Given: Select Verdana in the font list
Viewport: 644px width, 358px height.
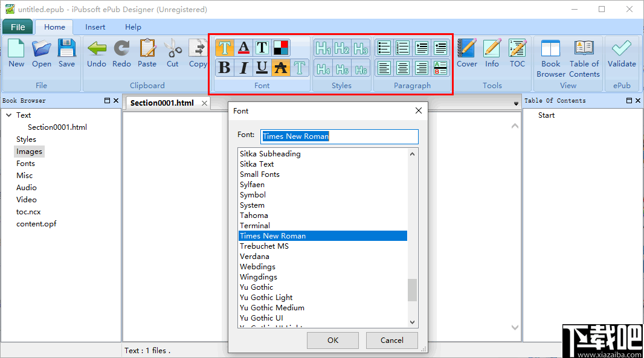Looking at the screenshot, I should coord(254,256).
